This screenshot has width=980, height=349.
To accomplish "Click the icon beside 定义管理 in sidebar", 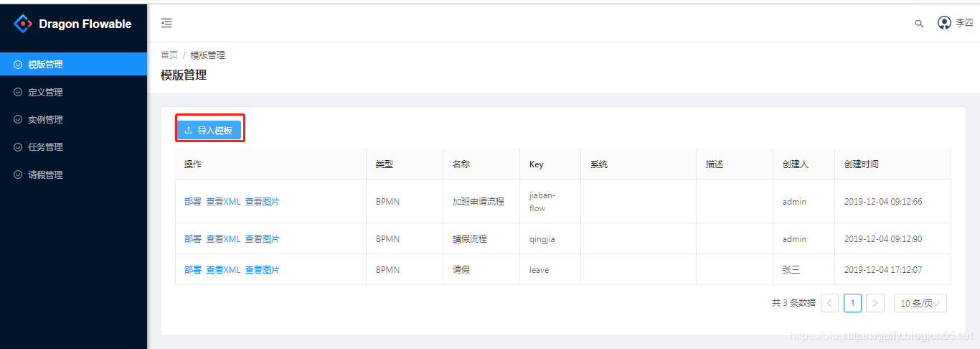I will [18, 92].
